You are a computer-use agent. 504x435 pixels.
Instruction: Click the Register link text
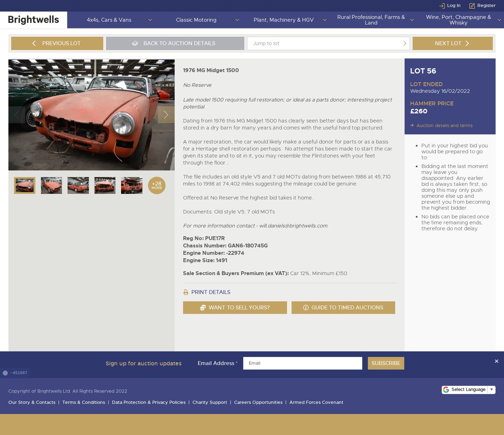coord(486,6)
